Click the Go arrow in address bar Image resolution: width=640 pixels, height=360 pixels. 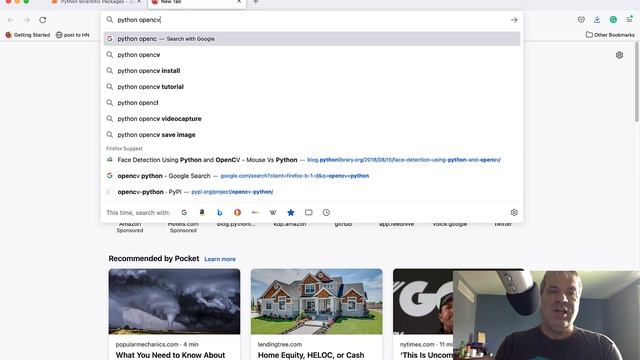[514, 20]
